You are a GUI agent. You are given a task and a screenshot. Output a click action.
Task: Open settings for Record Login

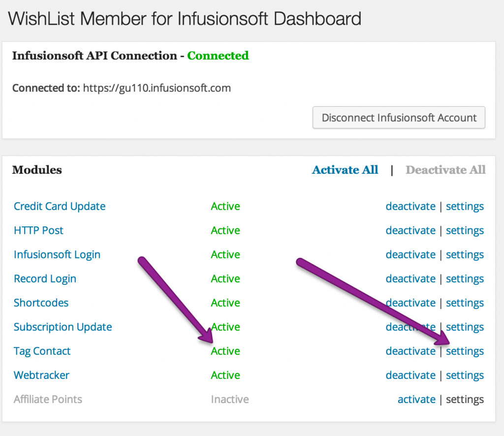click(465, 279)
